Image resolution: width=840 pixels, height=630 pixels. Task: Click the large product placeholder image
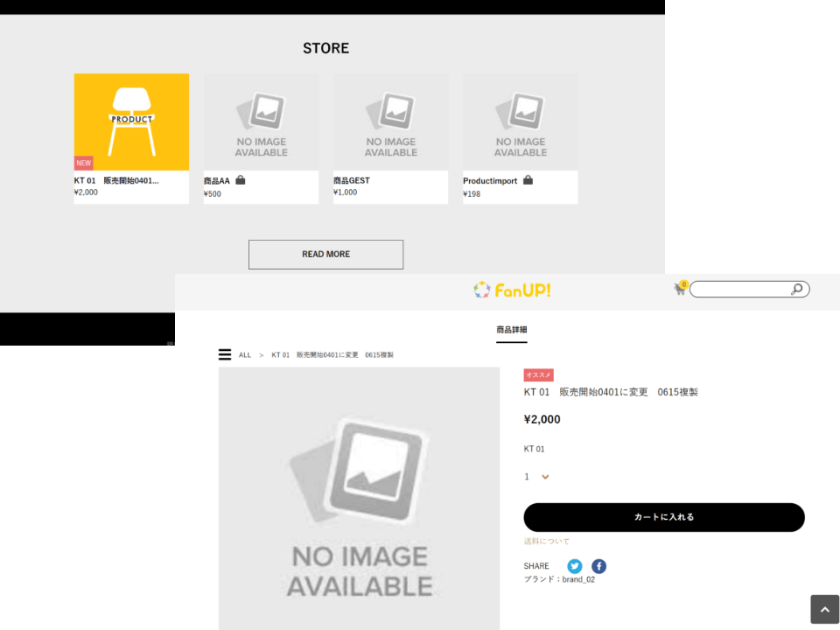tap(359, 499)
